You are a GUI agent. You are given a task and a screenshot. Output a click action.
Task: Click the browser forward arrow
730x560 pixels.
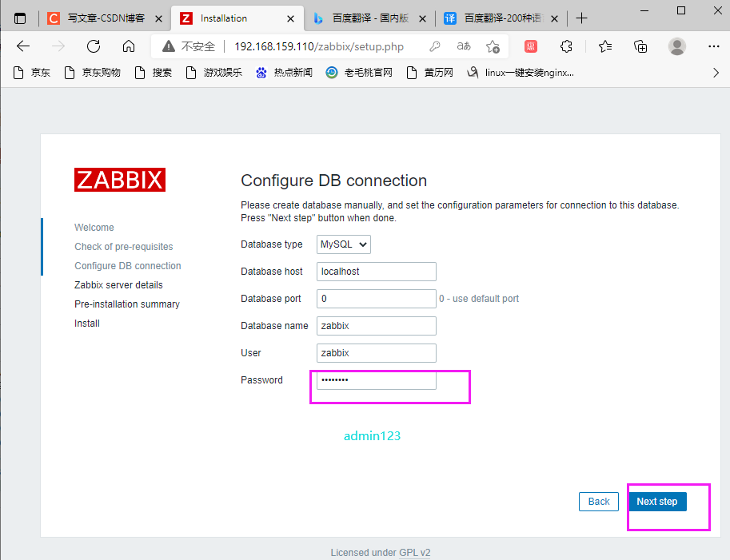coord(58,46)
